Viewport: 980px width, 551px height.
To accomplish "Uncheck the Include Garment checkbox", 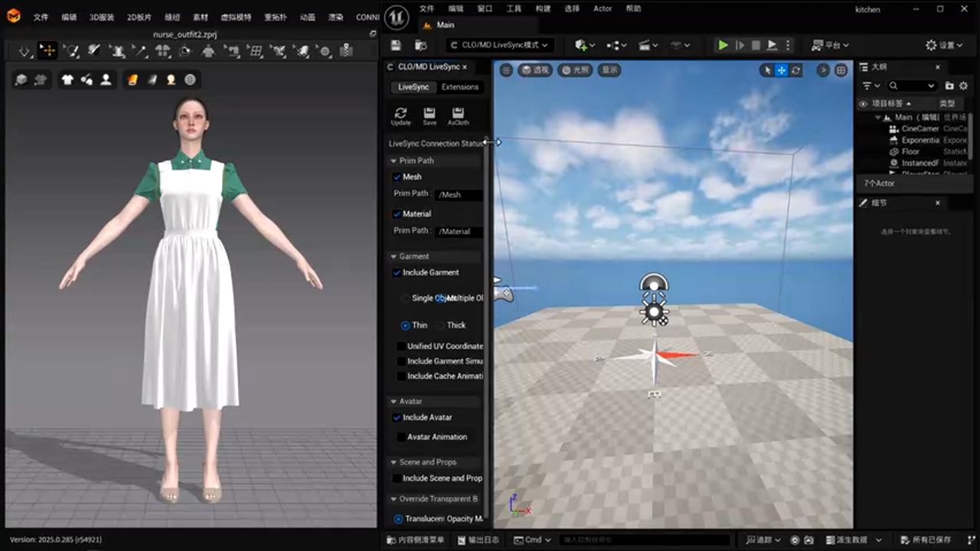I will (x=397, y=272).
